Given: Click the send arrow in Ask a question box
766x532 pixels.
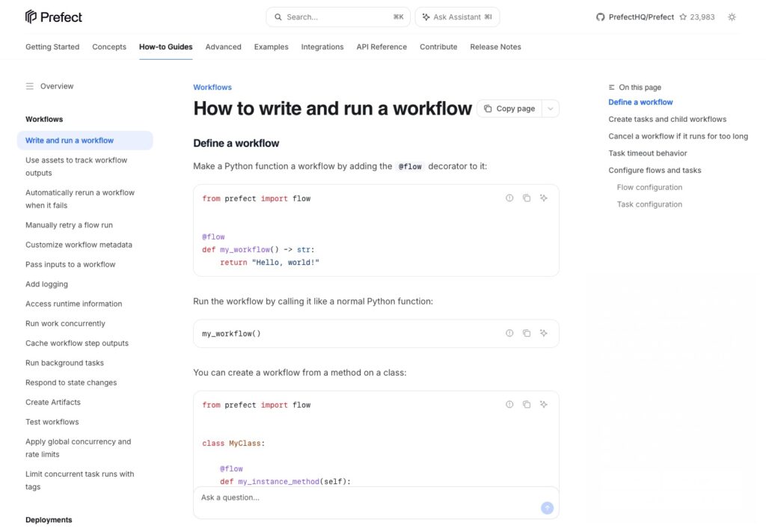Looking at the screenshot, I should coord(547,508).
